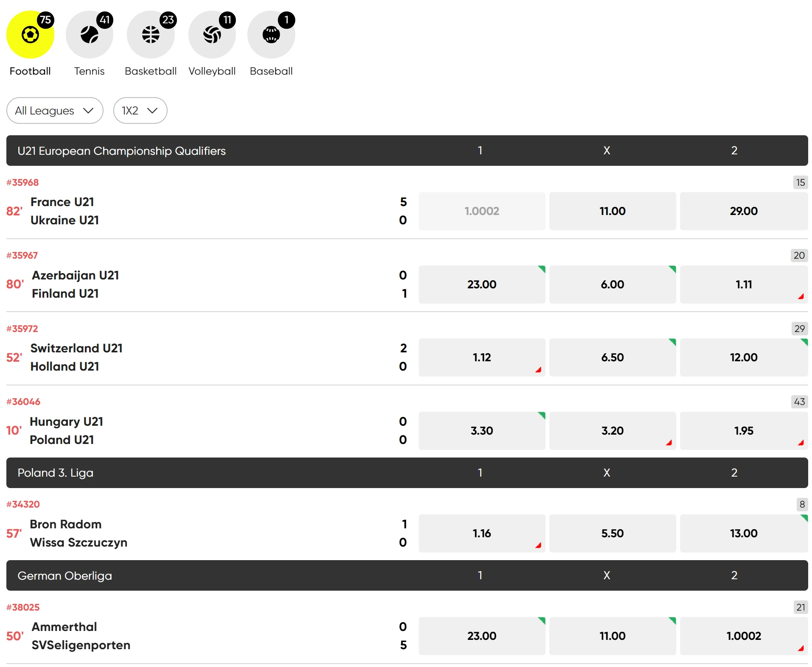Open Baseball via the ball icon
Viewport: 812px width, 667px height.
[271, 34]
